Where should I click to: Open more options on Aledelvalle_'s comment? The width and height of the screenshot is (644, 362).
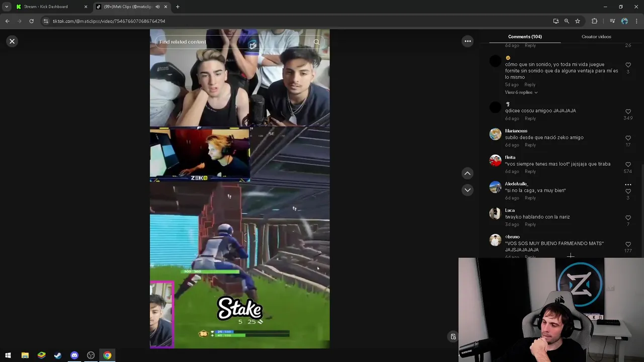point(628,185)
